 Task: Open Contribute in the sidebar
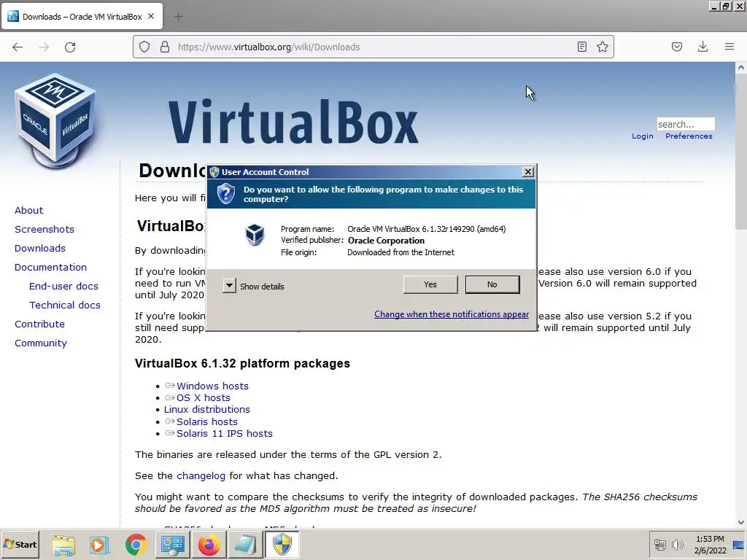click(39, 324)
